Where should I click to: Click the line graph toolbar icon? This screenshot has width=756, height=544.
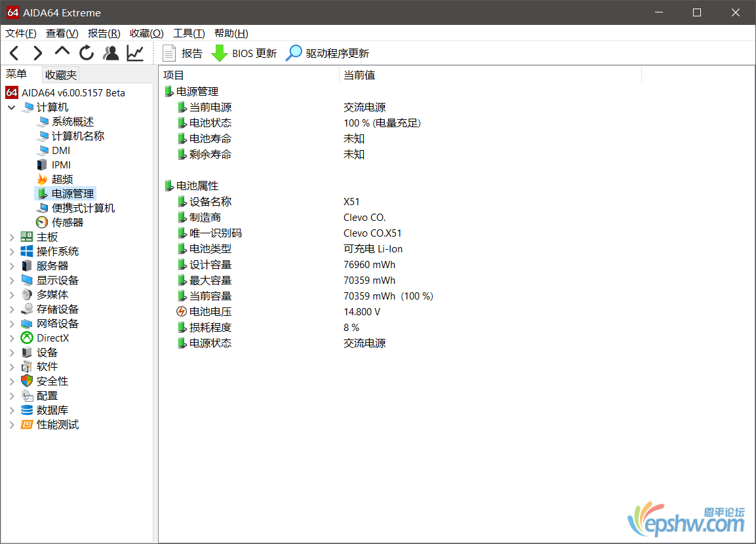pyautogui.click(x=136, y=53)
